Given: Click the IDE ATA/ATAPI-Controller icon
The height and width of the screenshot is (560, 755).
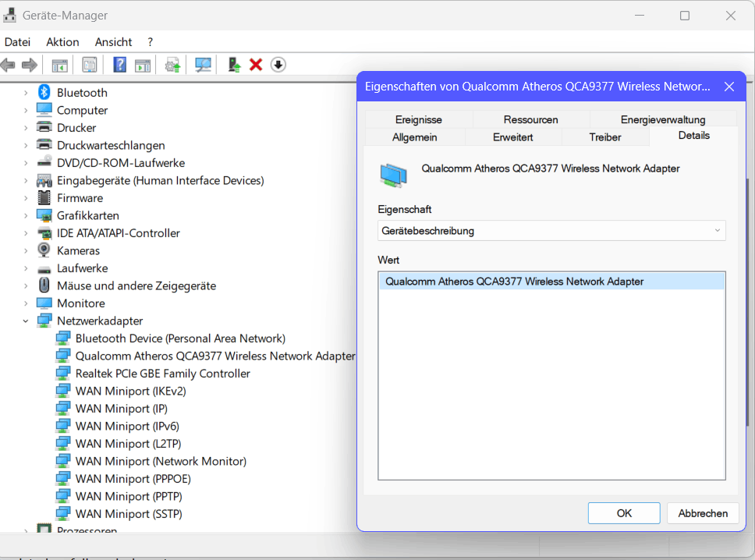Looking at the screenshot, I should pyautogui.click(x=44, y=233).
